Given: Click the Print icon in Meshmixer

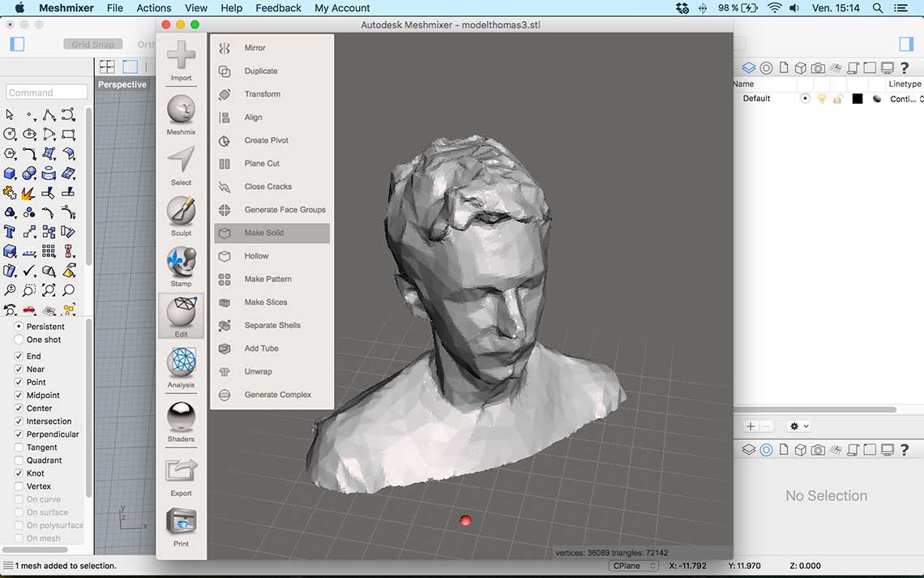Looking at the screenshot, I should coord(181,527).
